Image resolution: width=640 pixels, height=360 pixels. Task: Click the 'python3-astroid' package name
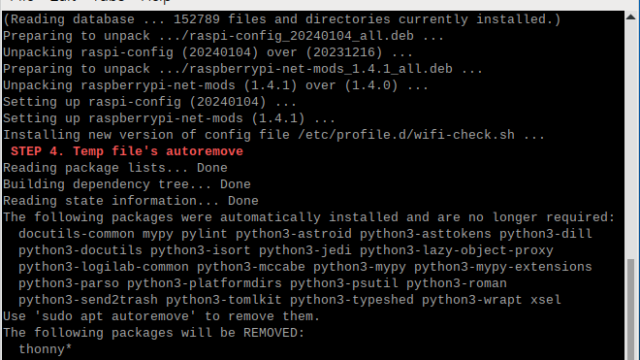pyautogui.click(x=293, y=234)
